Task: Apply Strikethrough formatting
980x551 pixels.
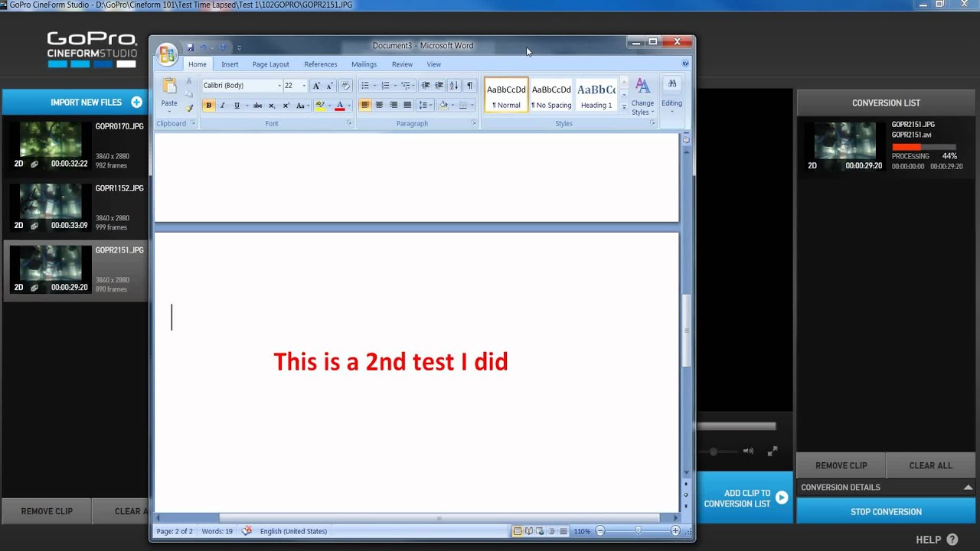Action: click(x=257, y=106)
